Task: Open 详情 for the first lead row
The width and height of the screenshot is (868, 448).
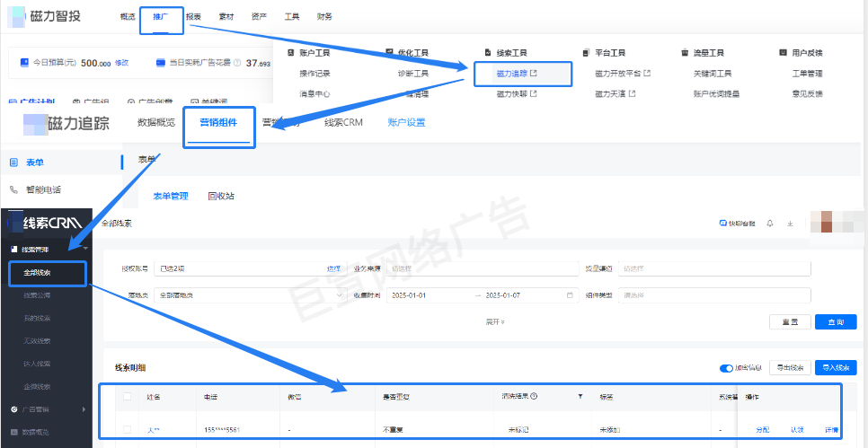Action: (831, 430)
